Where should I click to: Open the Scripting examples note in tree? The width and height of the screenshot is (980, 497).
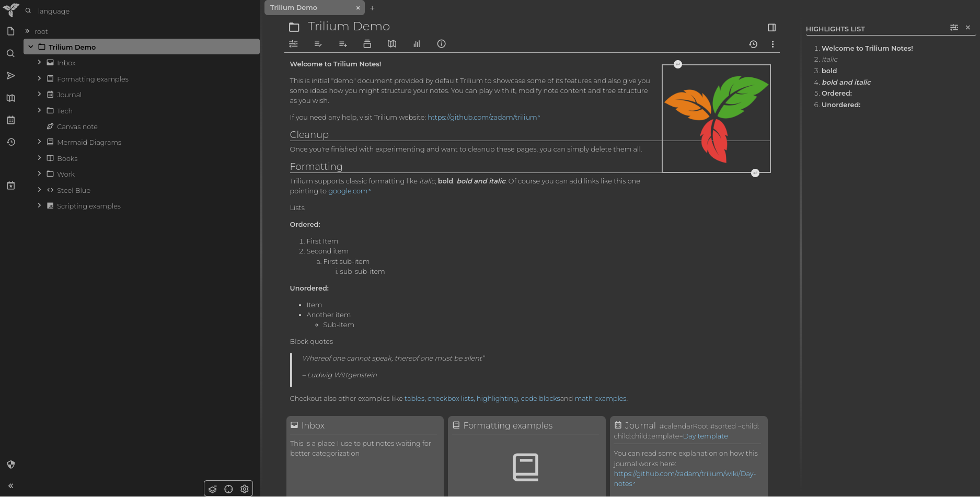[x=88, y=206]
